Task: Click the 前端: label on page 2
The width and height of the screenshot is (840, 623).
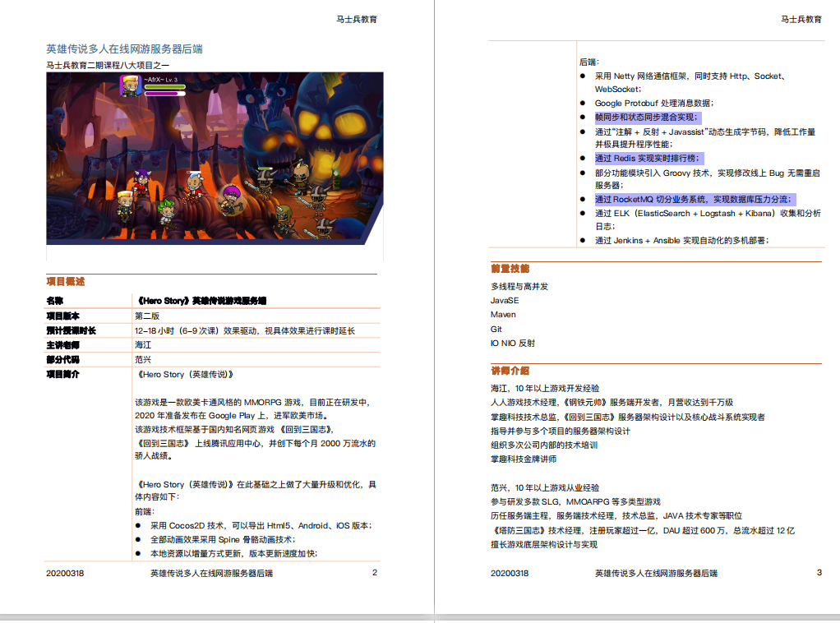Action: click(x=145, y=511)
